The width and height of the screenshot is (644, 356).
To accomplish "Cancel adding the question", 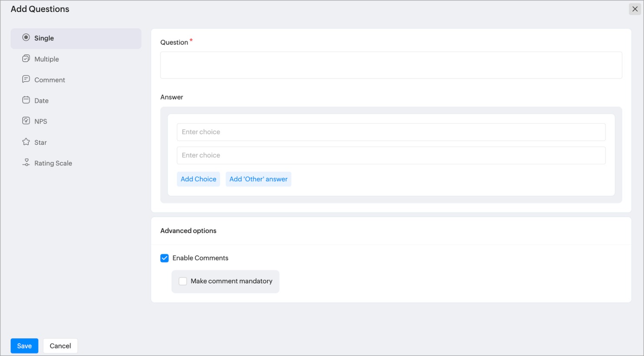I will [x=60, y=346].
